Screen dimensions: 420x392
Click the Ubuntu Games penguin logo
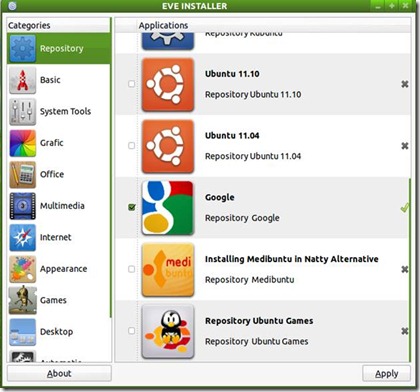168,331
